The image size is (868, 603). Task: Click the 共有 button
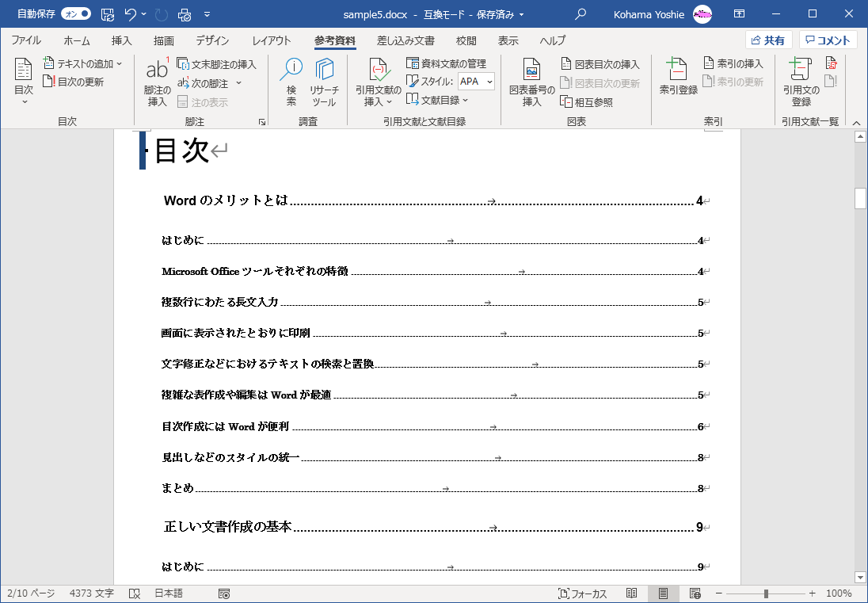pos(768,40)
